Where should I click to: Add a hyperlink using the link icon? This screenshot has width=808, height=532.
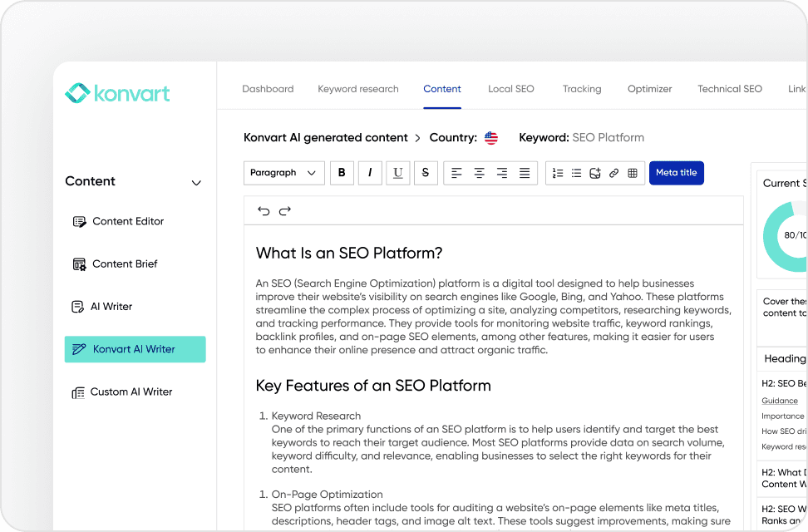[x=613, y=173]
